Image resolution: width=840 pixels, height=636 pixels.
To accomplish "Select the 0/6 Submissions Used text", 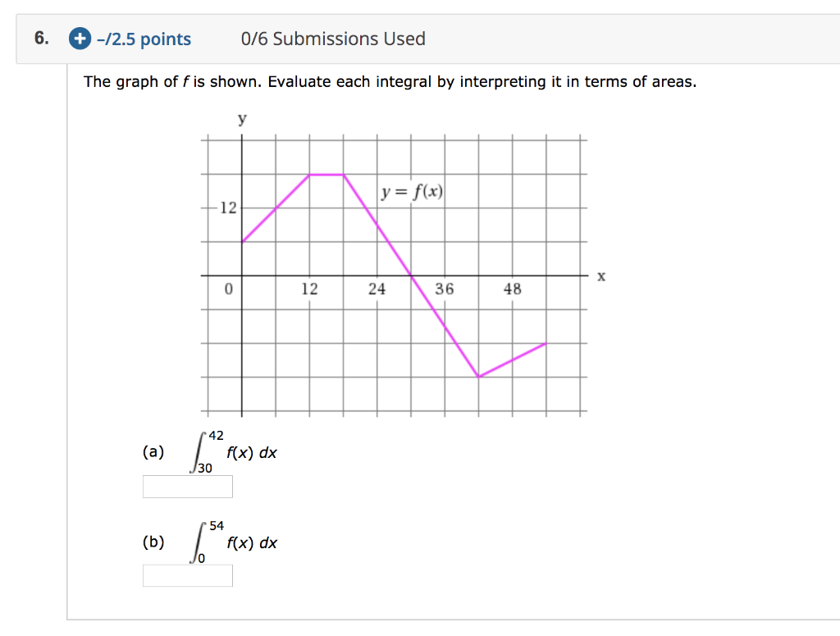I will (334, 39).
